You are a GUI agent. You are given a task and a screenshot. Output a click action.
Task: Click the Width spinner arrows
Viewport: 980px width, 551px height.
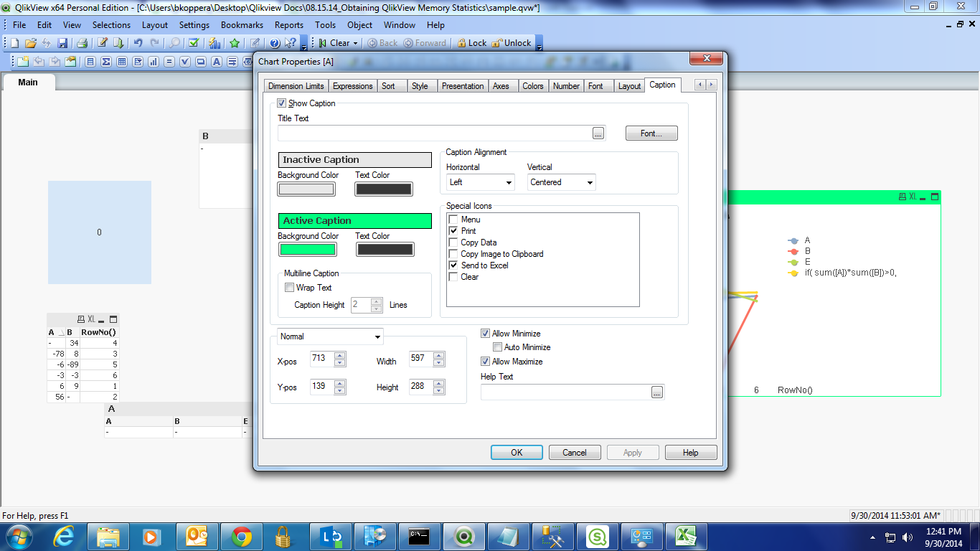[x=439, y=358]
